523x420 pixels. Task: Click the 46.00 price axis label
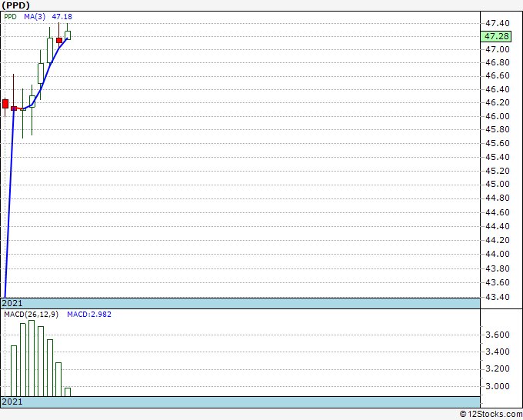[497, 116]
